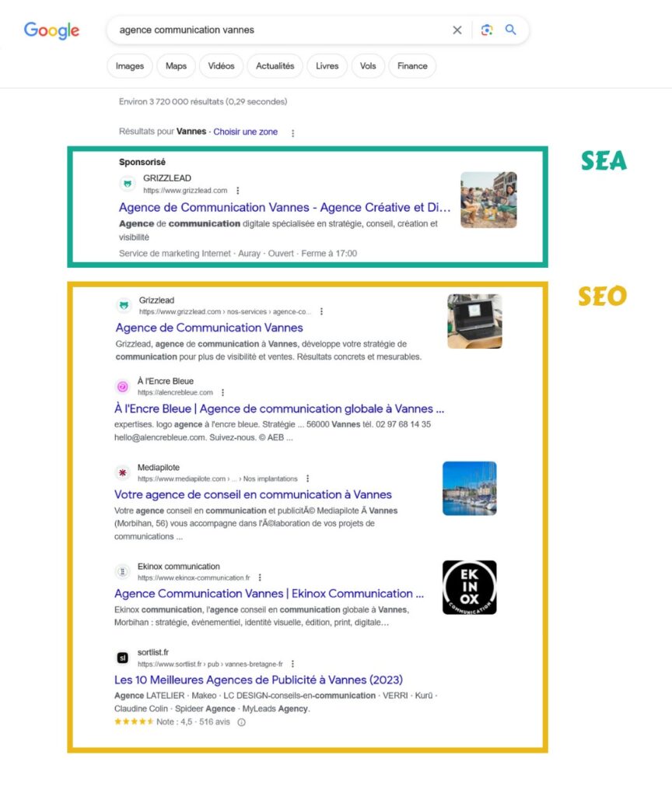Open Votre agence de conseil en communication link

click(253, 494)
